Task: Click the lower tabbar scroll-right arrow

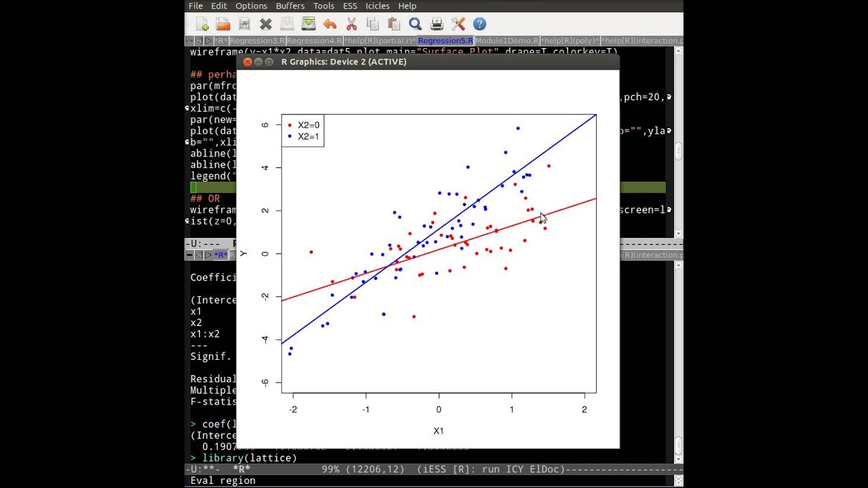Action: (208, 255)
